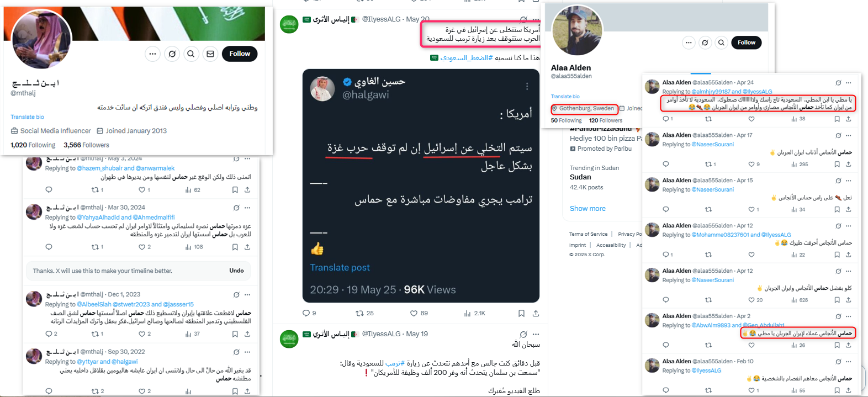The width and height of the screenshot is (868, 397).
Task: Open حسين الغاوي avatar in embedded post
Action: [322, 88]
